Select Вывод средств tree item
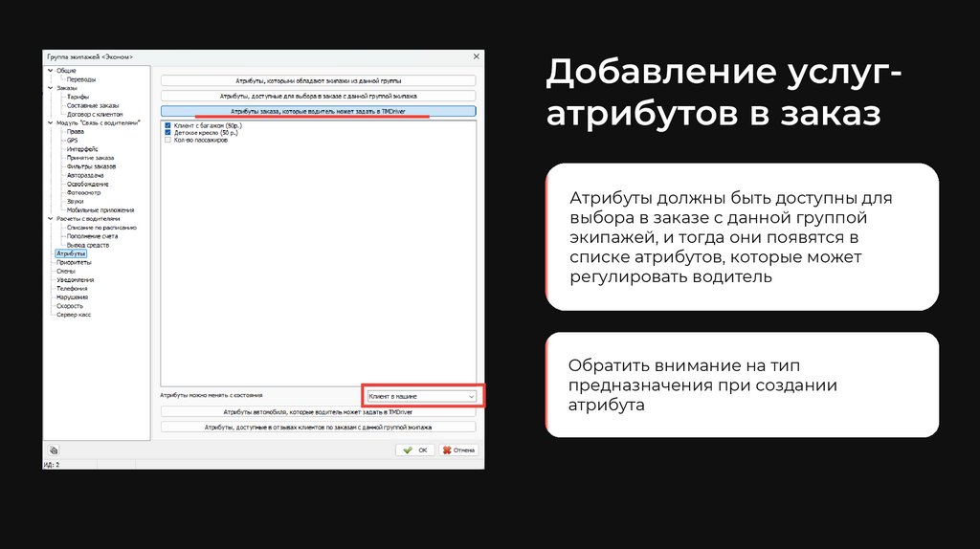The image size is (980, 549). tap(87, 246)
